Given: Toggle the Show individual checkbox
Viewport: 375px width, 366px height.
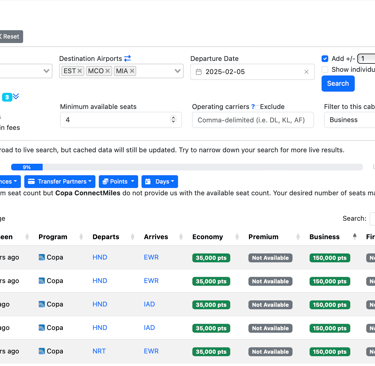Looking at the screenshot, I should click(x=325, y=70).
